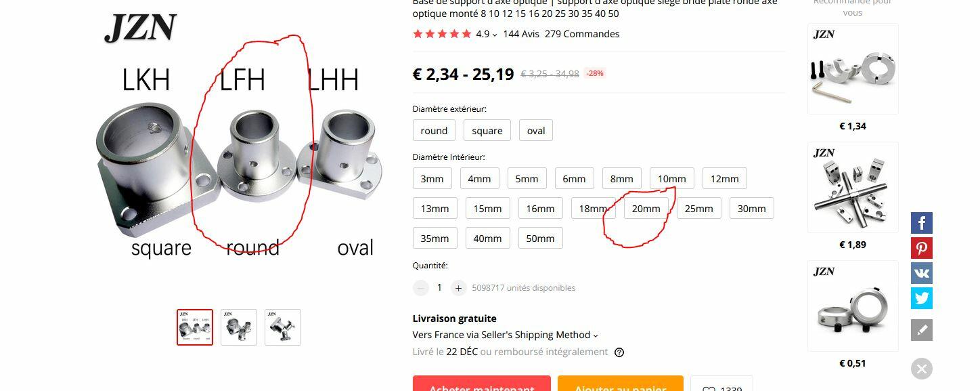Screen dimensions: 980x391
Task: Open shipping help question-mark icon
Action: (619, 352)
